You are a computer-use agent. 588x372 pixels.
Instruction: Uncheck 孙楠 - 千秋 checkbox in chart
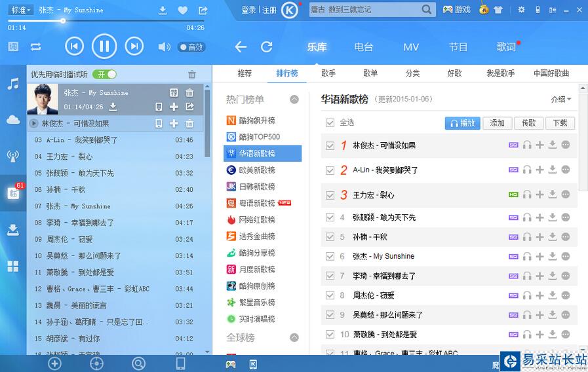tap(330, 237)
